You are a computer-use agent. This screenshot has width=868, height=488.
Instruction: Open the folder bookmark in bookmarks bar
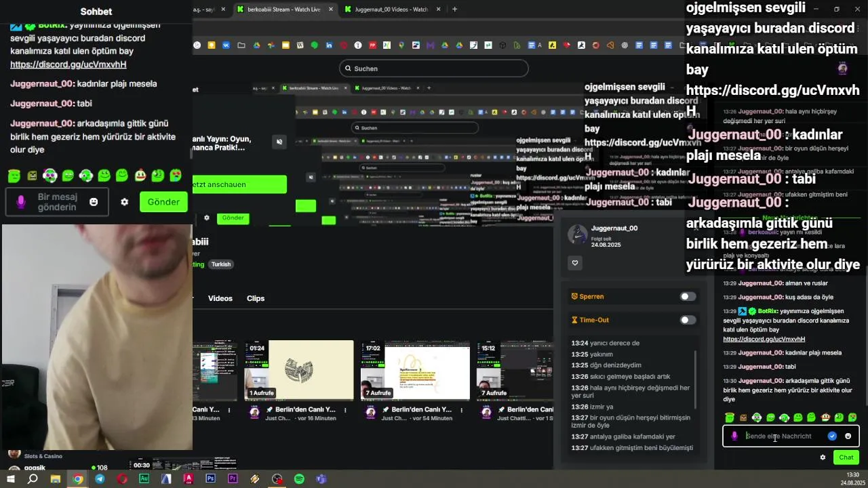tap(241, 45)
